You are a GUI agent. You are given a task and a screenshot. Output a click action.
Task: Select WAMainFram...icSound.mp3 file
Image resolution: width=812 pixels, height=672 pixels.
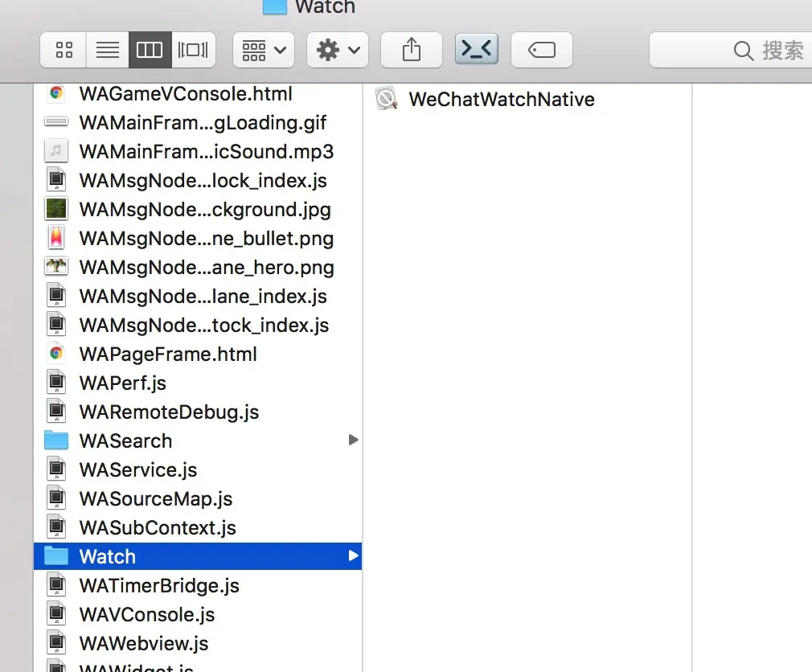[197, 152]
